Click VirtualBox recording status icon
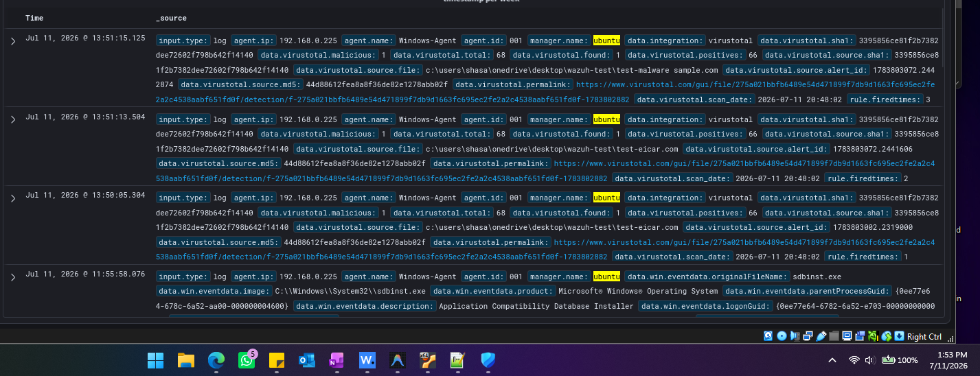The height and width of the screenshot is (376, 980). pyautogui.click(x=860, y=336)
